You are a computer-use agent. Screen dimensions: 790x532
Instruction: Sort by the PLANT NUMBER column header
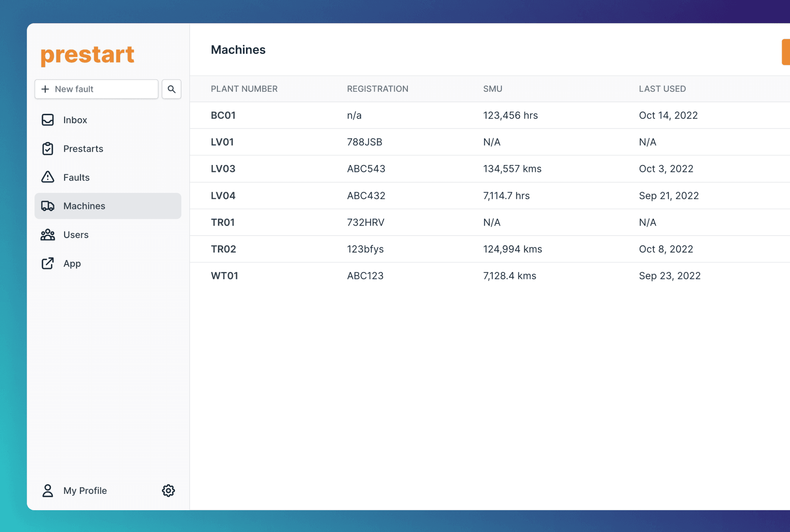pyautogui.click(x=244, y=88)
